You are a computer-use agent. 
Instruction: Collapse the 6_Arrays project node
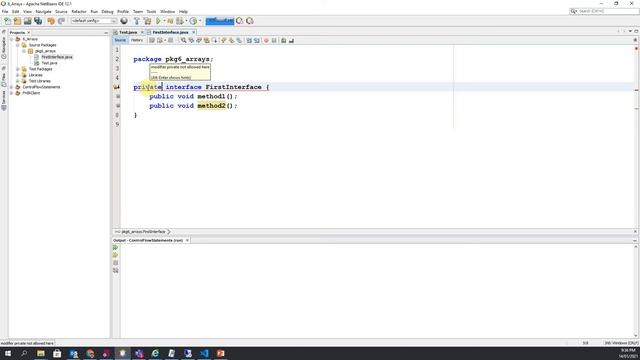[12, 39]
